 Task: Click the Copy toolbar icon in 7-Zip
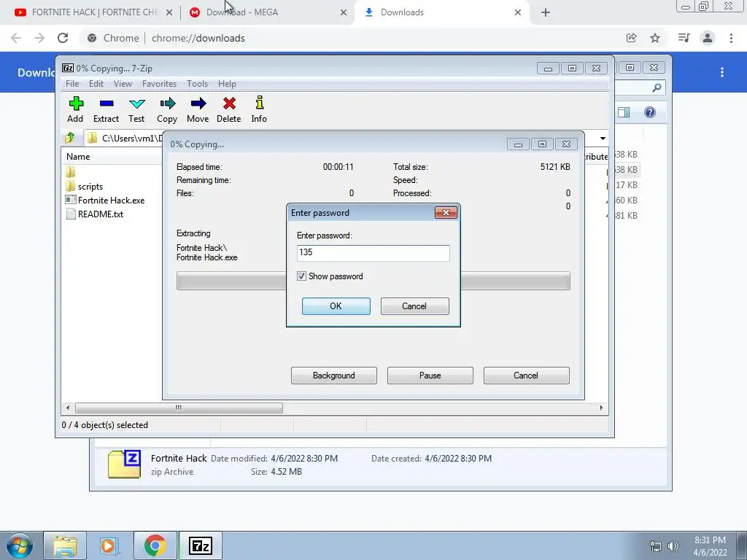pos(167,109)
